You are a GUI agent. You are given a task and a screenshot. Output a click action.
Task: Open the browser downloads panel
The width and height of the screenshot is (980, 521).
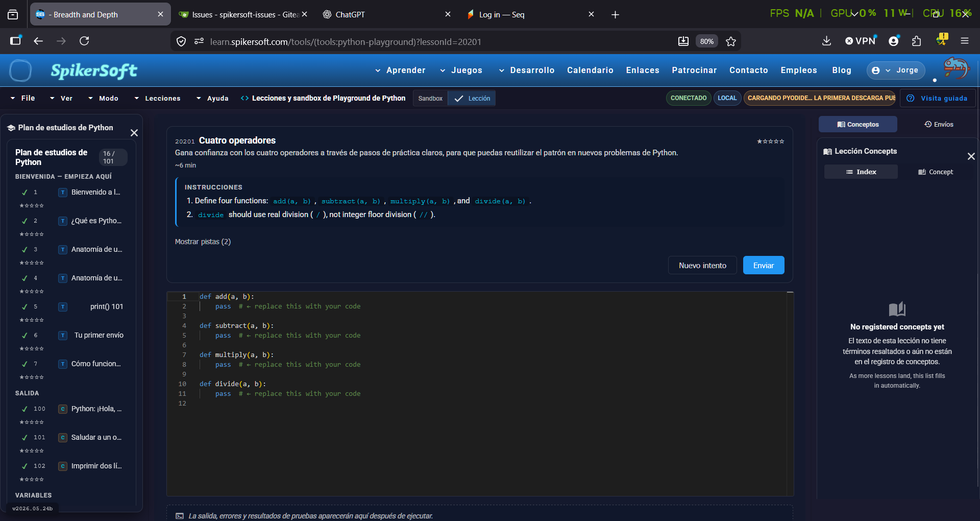[x=827, y=41]
